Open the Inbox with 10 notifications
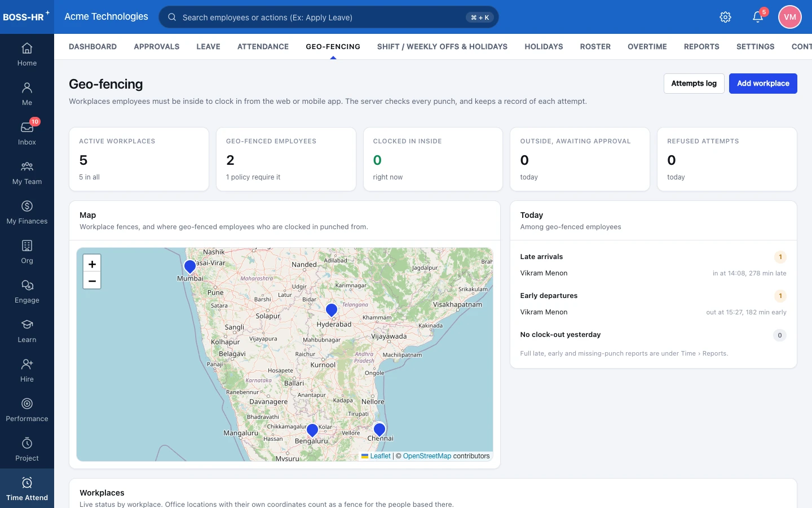Image resolution: width=812 pixels, height=508 pixels. (x=27, y=133)
